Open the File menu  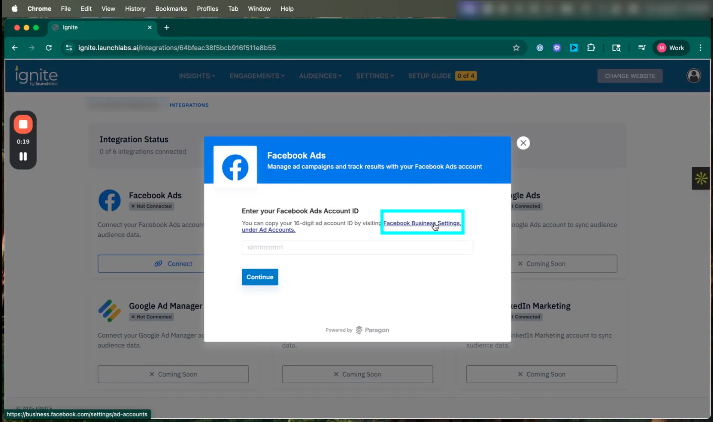[66, 9]
